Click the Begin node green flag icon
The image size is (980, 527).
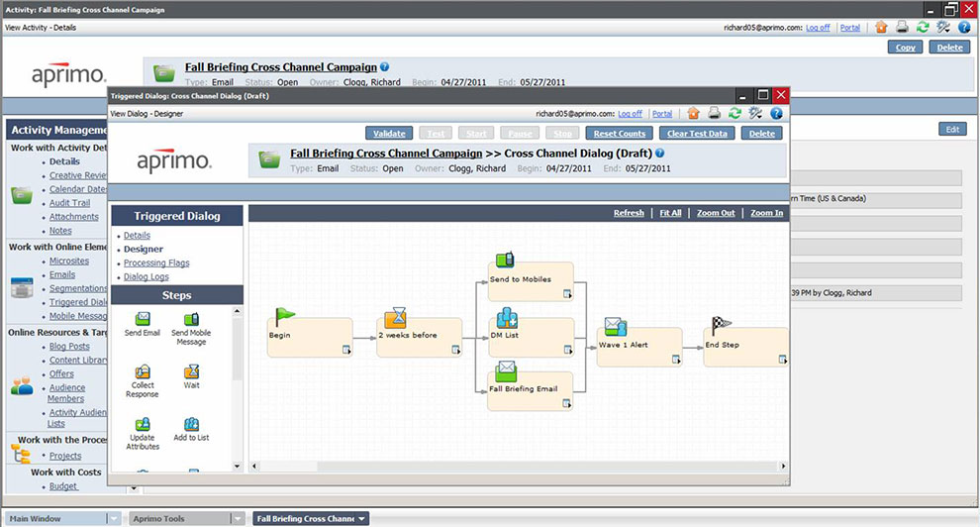[285, 316]
